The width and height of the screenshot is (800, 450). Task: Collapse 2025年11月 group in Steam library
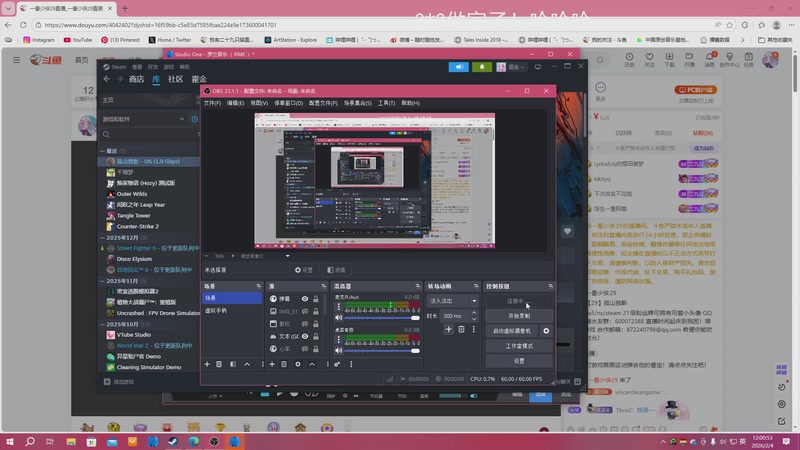[x=103, y=281]
